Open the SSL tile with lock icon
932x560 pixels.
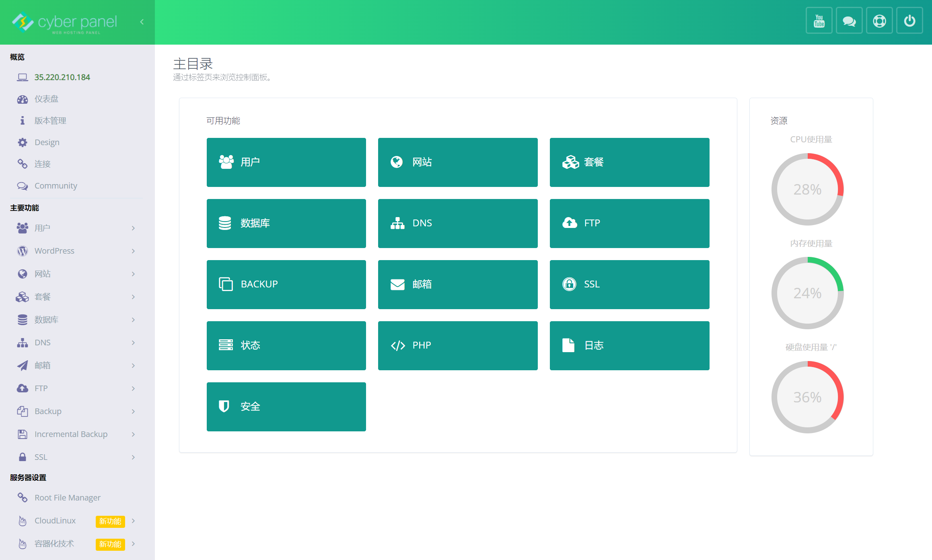click(629, 284)
